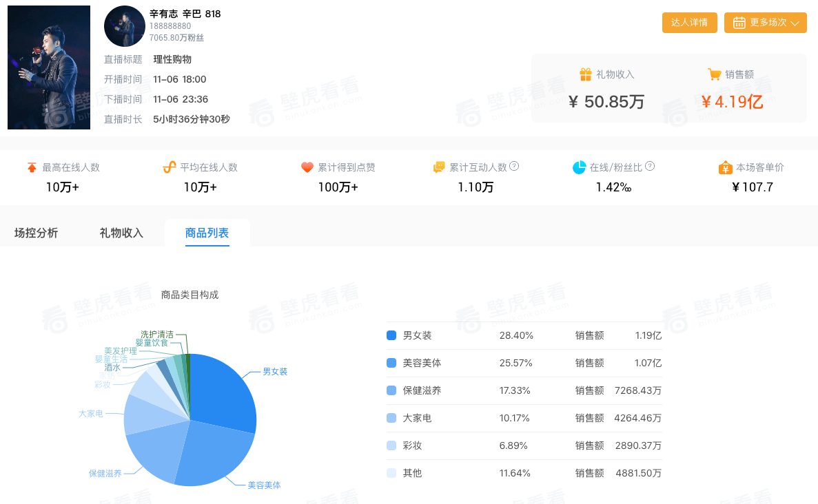This screenshot has width=818, height=504.
Task: Click the calendar icon in 更多场次
Action: click(739, 23)
